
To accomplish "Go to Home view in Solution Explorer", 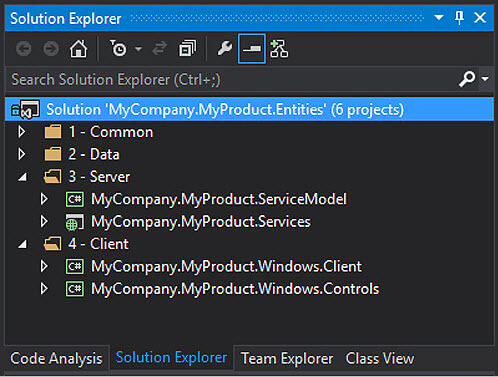I will 78,49.
